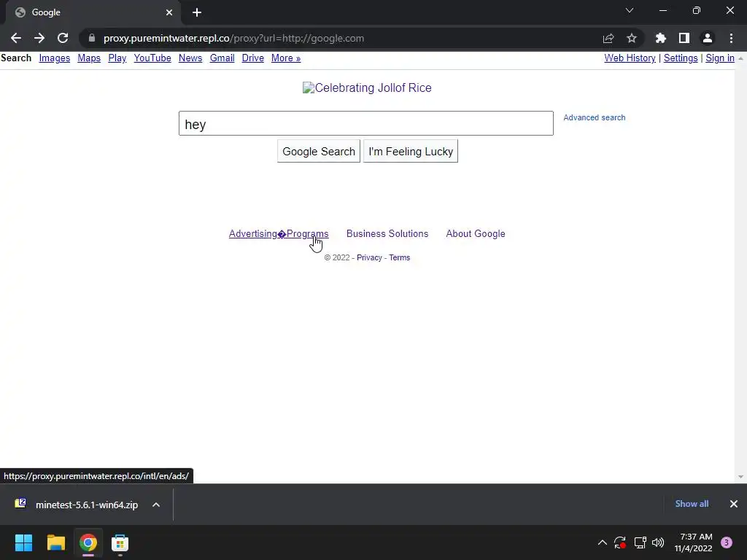Bookmark this page with the star icon
Viewport: 747px width, 560px height.
click(x=632, y=38)
